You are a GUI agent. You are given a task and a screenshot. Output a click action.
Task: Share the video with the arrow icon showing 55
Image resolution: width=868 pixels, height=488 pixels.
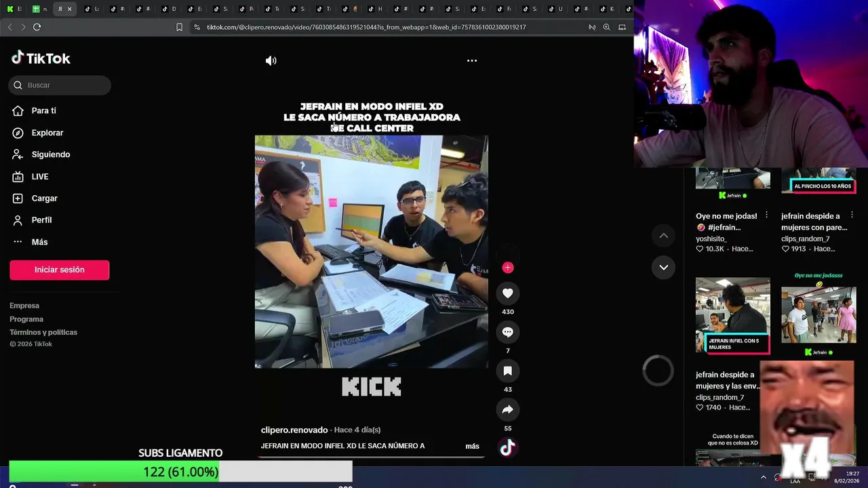point(507,409)
